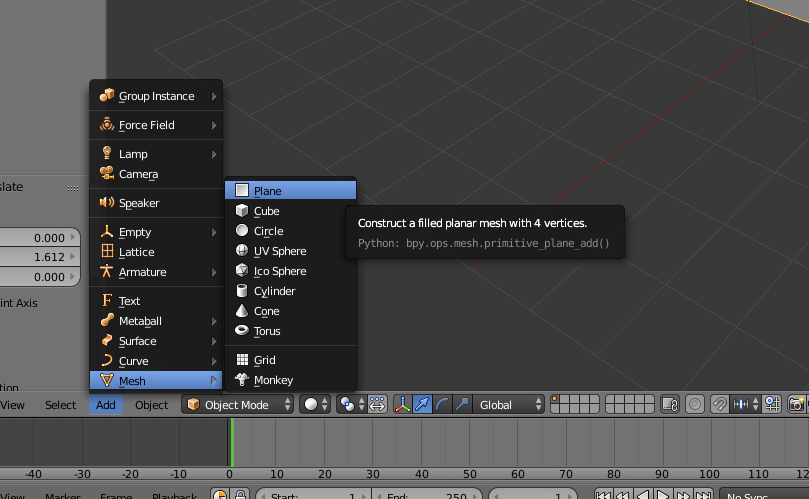Screen dimensions: 809x499
Task: Toggle snap magnet icon
Action: [719, 405]
